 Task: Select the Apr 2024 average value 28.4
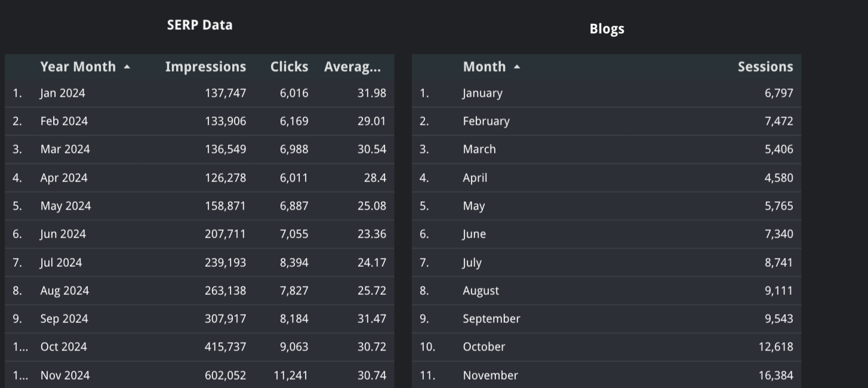(x=374, y=178)
